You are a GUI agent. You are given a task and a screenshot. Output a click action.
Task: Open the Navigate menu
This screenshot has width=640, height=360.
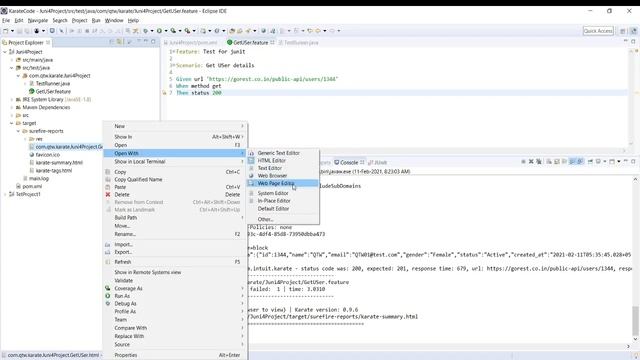point(38,20)
